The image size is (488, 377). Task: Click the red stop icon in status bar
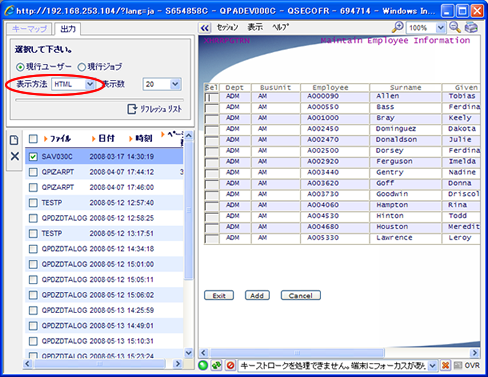[x=230, y=365]
